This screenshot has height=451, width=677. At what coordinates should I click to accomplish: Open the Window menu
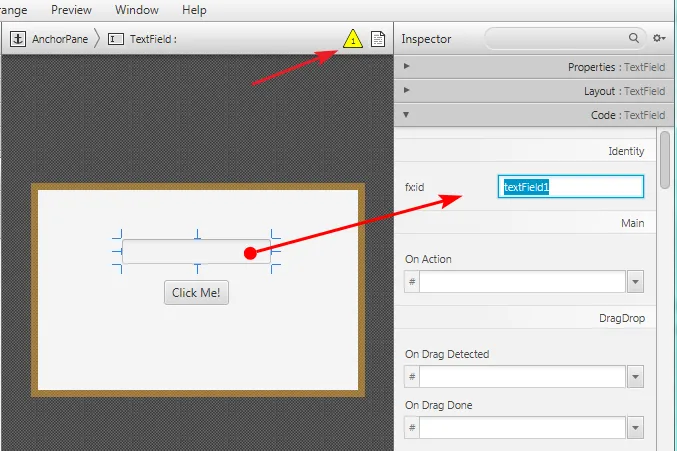(136, 10)
